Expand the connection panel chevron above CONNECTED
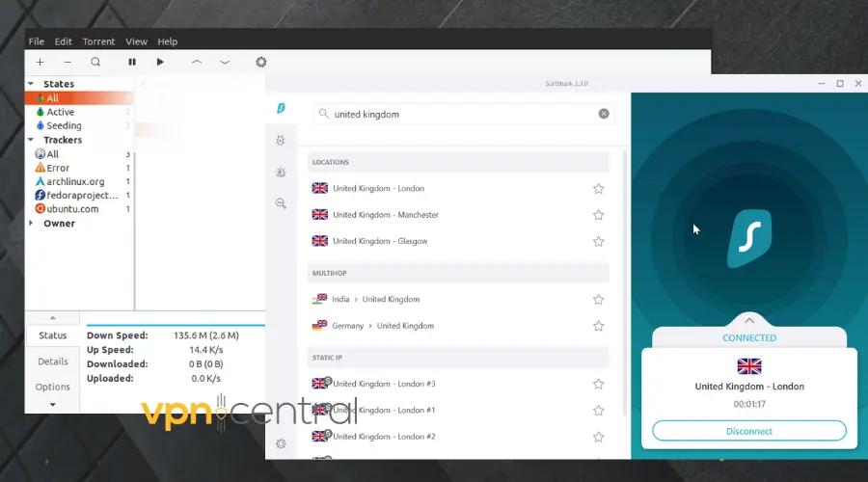 click(x=749, y=320)
